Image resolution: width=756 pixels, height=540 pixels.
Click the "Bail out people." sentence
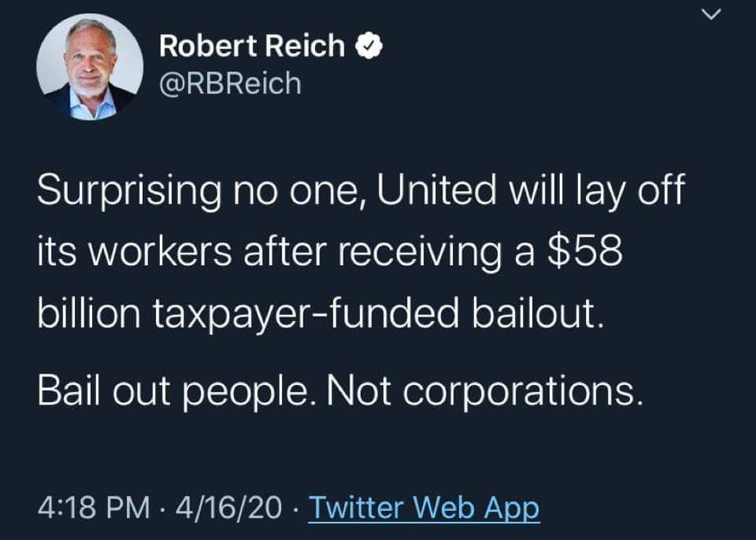[x=167, y=390]
